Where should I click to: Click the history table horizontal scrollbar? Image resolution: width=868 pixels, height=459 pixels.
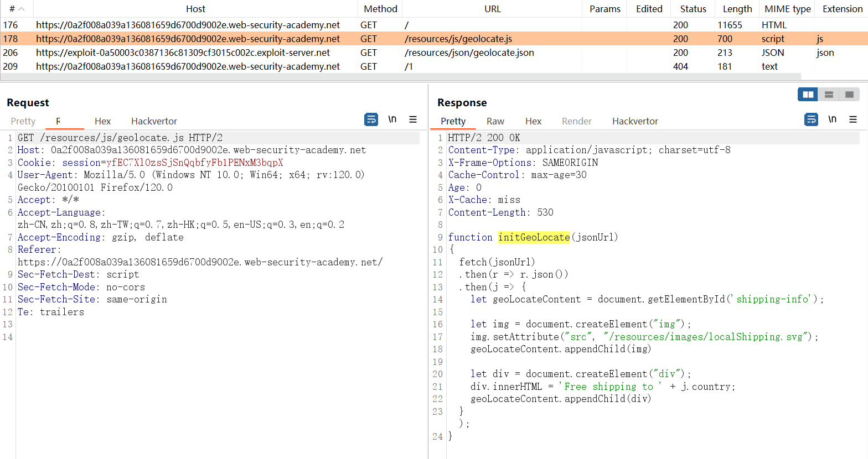pyautogui.click(x=400, y=76)
